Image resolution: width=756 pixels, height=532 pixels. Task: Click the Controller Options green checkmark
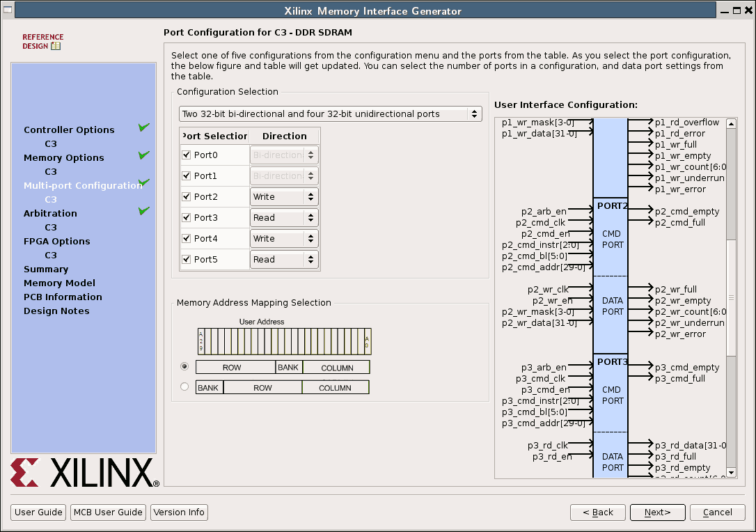(144, 127)
